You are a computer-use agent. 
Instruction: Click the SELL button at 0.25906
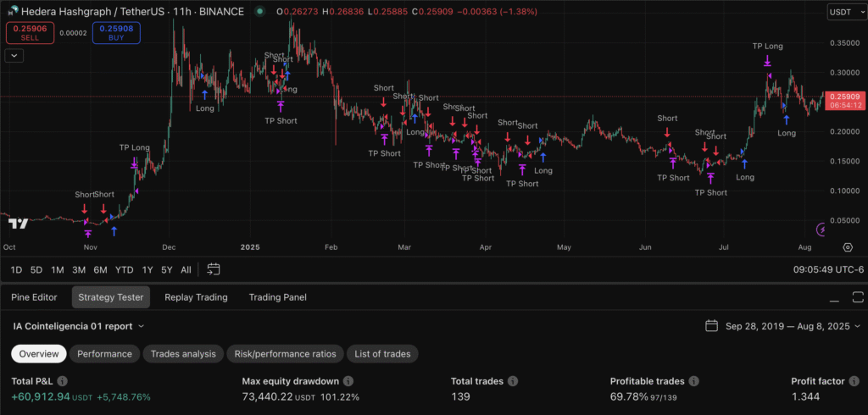click(31, 33)
